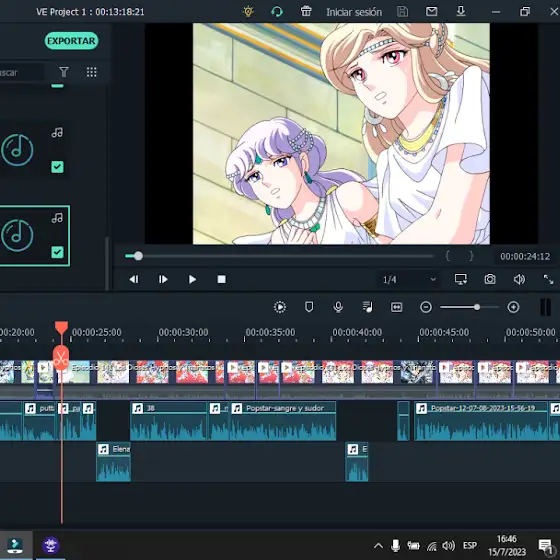The height and width of the screenshot is (560, 560).
Task: Click 00:00:45:00 on timeline ruler
Action: click(444, 332)
